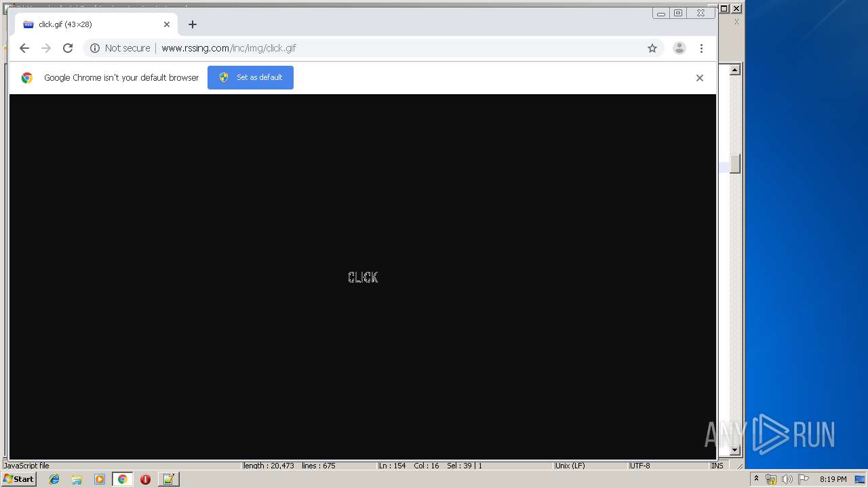Click the Unix (LF) status bar entry
The width and height of the screenshot is (868, 488).
570,466
